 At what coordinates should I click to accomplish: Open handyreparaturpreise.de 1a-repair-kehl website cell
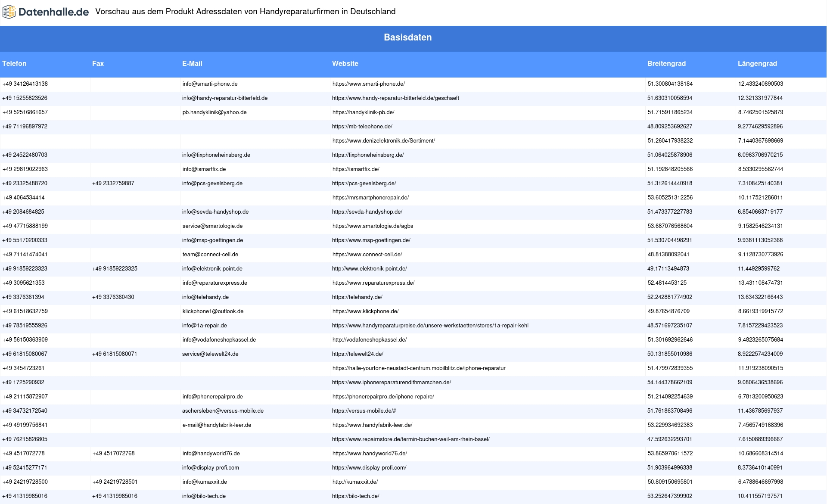pyautogui.click(x=430, y=326)
